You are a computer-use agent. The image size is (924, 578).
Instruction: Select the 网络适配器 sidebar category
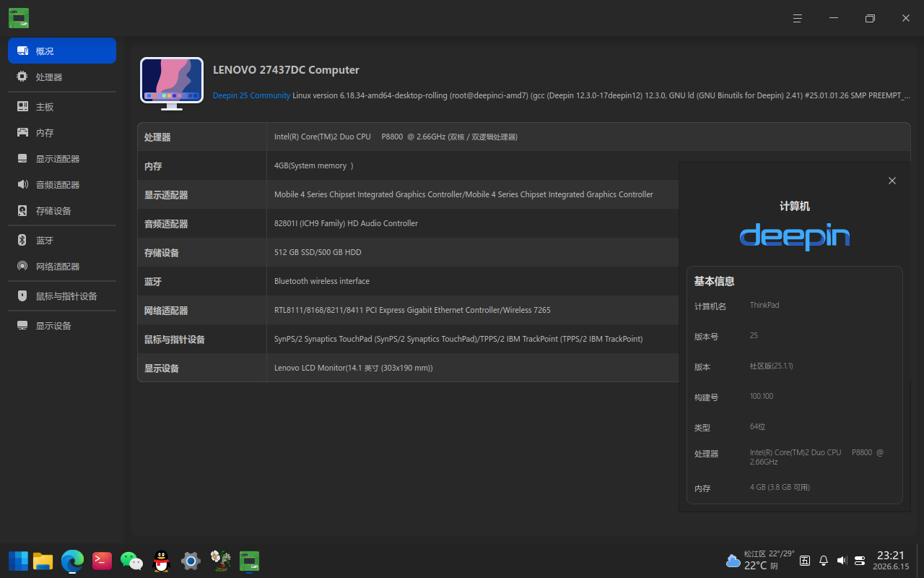pos(62,266)
